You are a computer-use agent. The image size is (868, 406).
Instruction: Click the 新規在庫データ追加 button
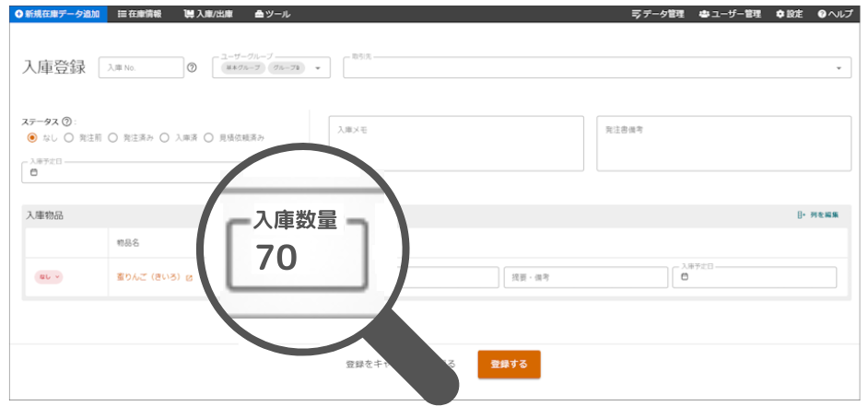pyautogui.click(x=57, y=15)
